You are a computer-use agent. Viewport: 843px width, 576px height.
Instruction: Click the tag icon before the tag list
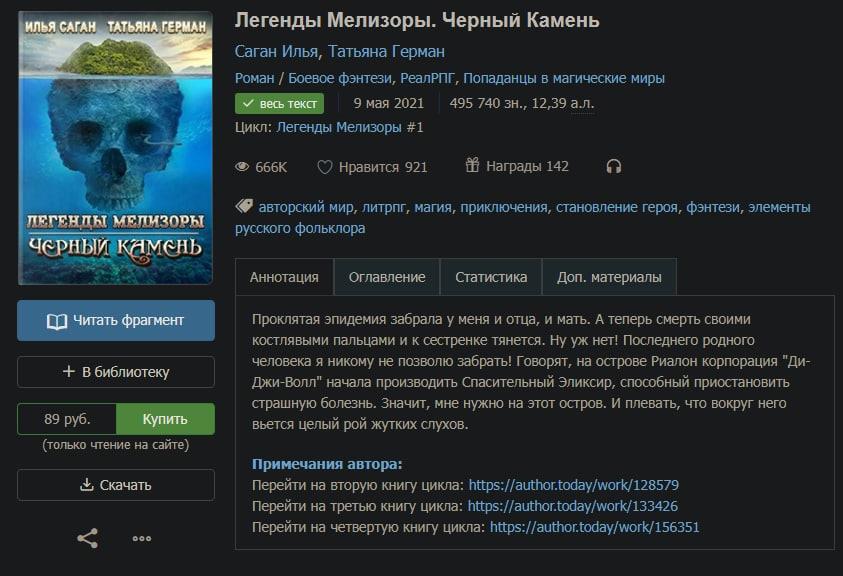tap(244, 206)
